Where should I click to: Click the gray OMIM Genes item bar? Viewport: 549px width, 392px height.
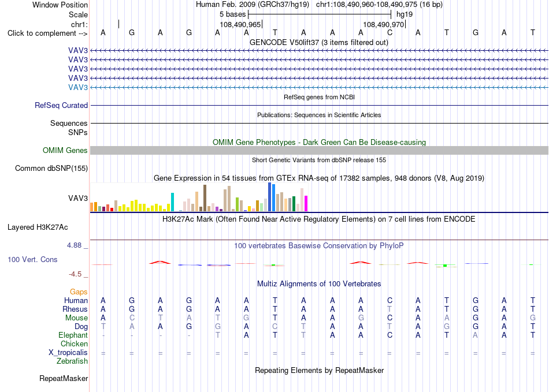pyautogui.click(x=319, y=150)
